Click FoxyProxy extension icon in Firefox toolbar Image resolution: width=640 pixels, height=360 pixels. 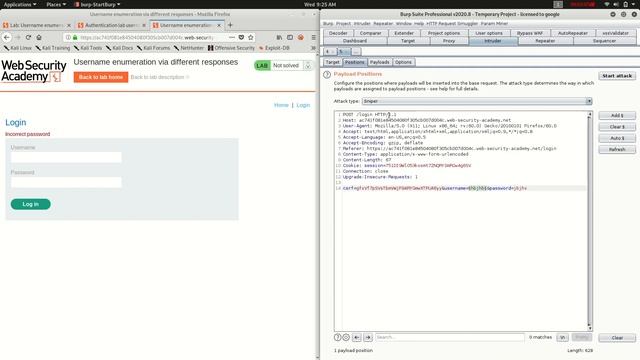301,37
